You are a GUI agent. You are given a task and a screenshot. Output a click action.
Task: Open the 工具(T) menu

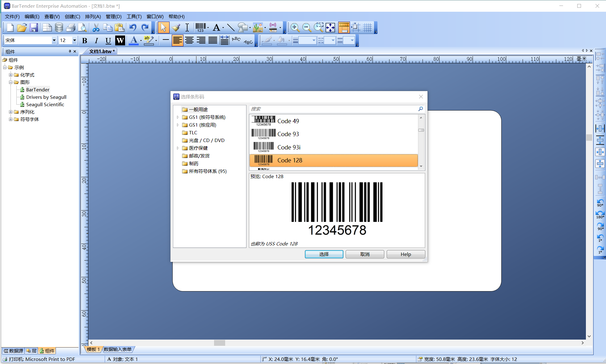coord(134,16)
